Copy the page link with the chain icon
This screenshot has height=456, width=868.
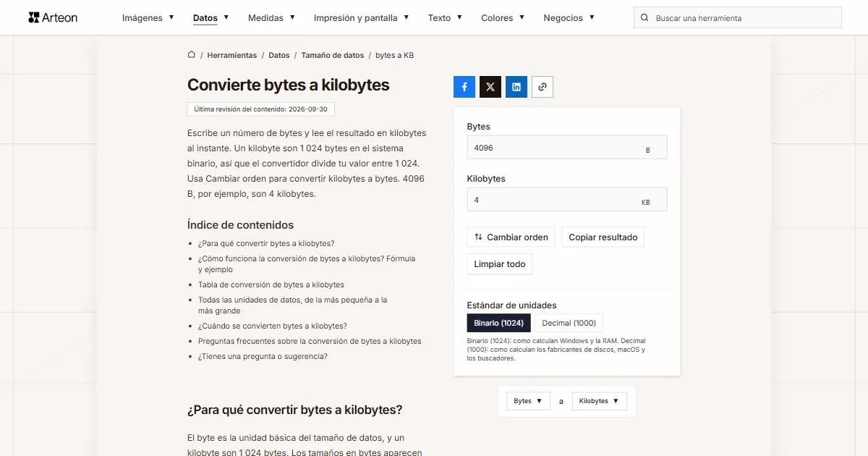point(542,87)
